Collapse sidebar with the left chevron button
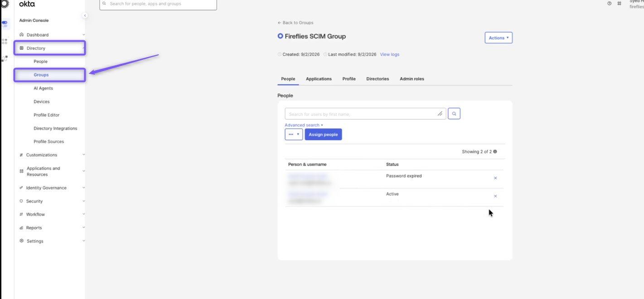The width and height of the screenshot is (644, 299). (x=85, y=15)
